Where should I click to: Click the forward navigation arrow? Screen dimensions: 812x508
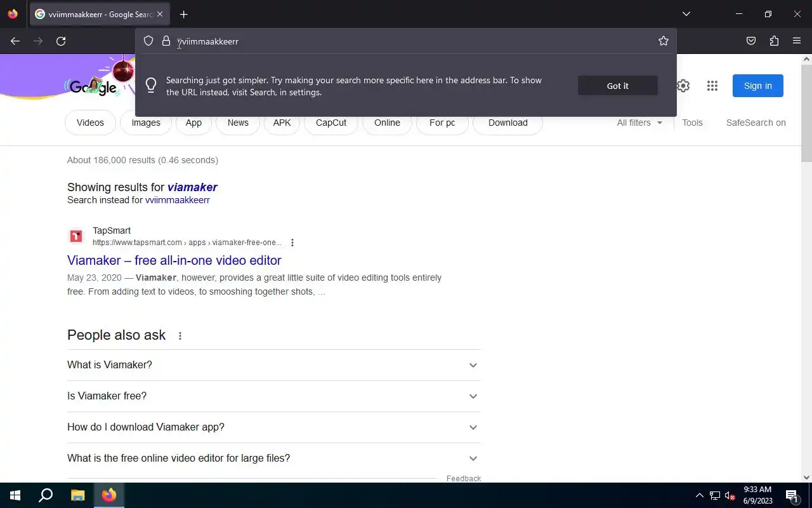tap(38, 41)
